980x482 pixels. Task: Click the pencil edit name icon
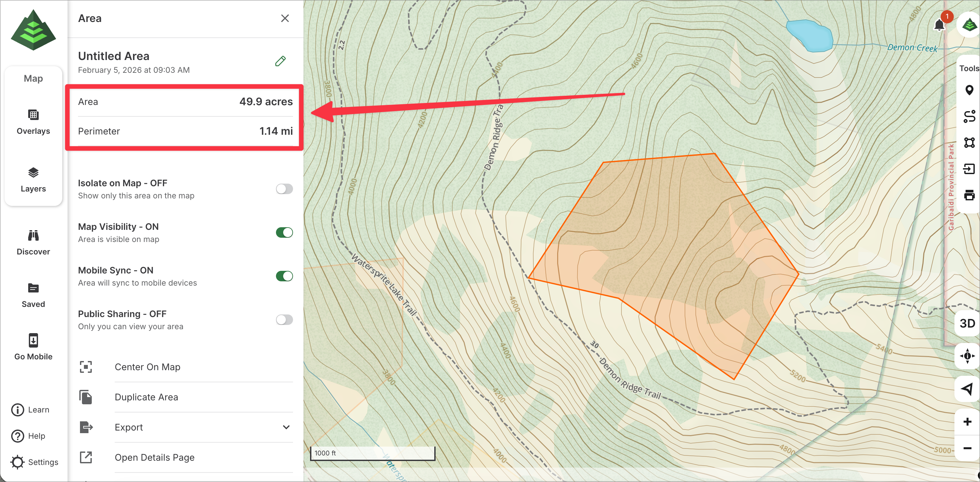point(280,61)
